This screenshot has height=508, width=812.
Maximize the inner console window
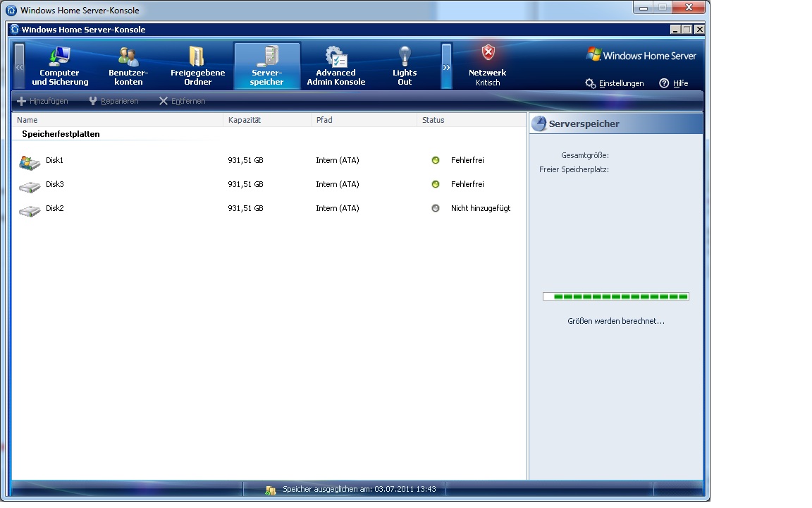(687, 30)
